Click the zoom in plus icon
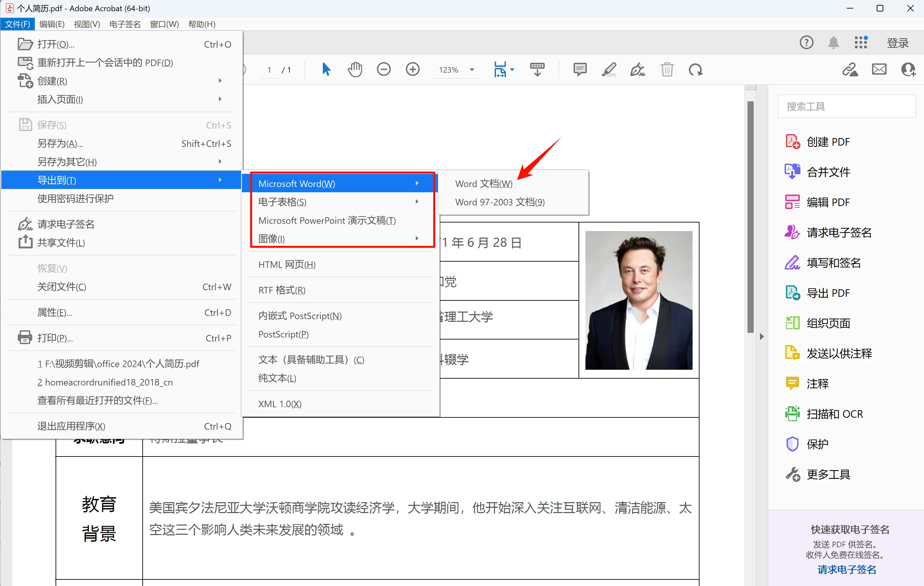Image resolution: width=924 pixels, height=586 pixels. [x=413, y=69]
